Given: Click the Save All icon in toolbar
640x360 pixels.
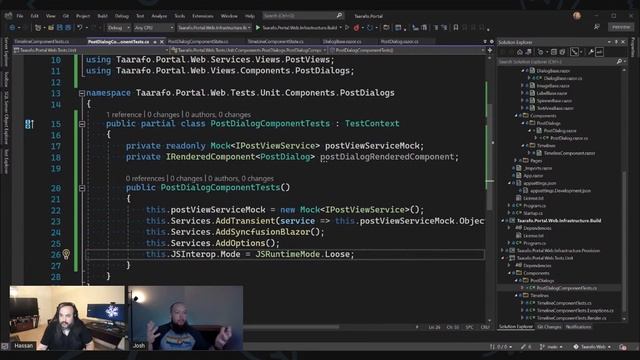Looking at the screenshot, I should (x=68, y=28).
